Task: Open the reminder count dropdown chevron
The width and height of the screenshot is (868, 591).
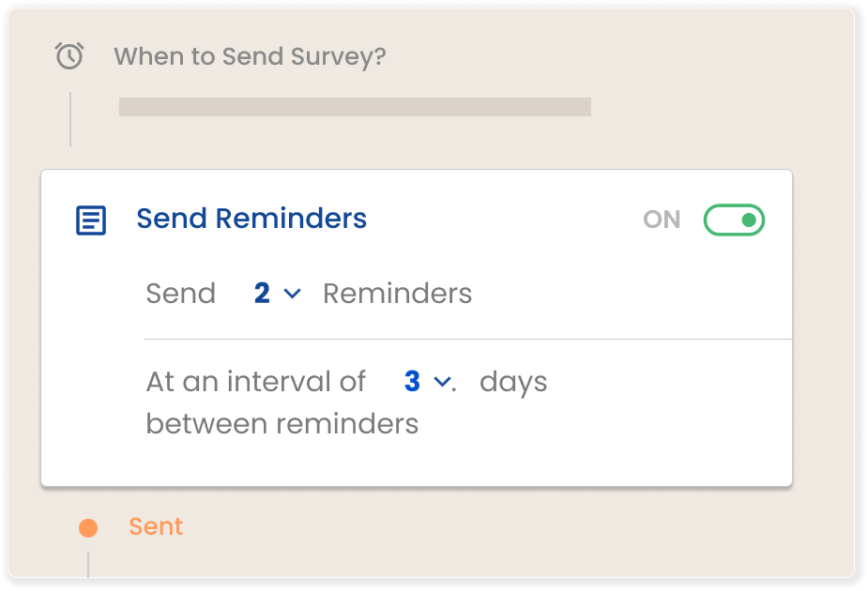Action: click(x=292, y=294)
